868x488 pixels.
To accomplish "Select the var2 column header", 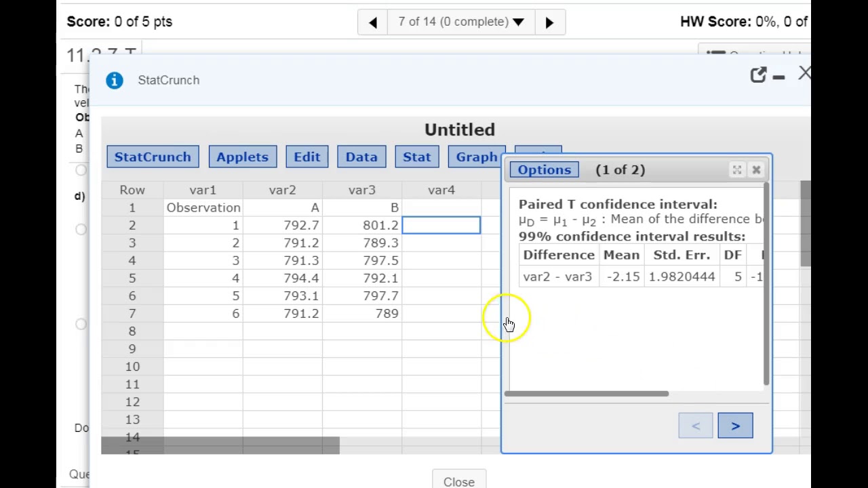I will click(282, 190).
